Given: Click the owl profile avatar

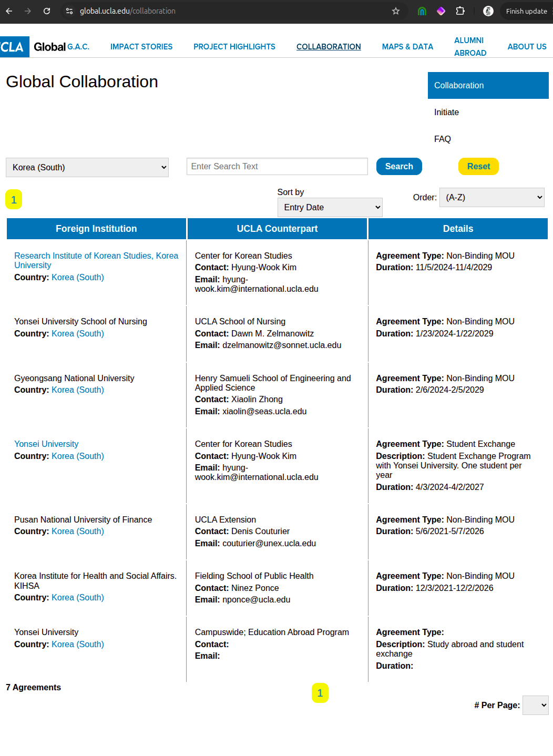Looking at the screenshot, I should [488, 11].
